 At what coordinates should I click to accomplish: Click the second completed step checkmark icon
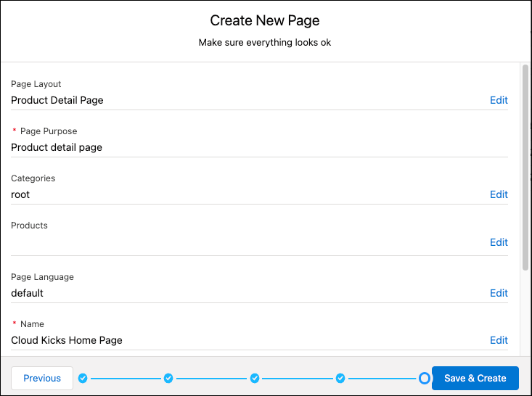pos(168,378)
